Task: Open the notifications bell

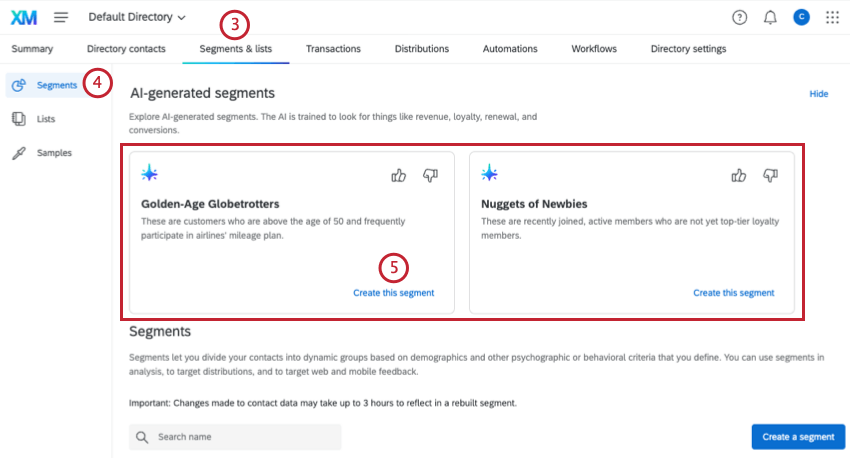Action: (770, 17)
